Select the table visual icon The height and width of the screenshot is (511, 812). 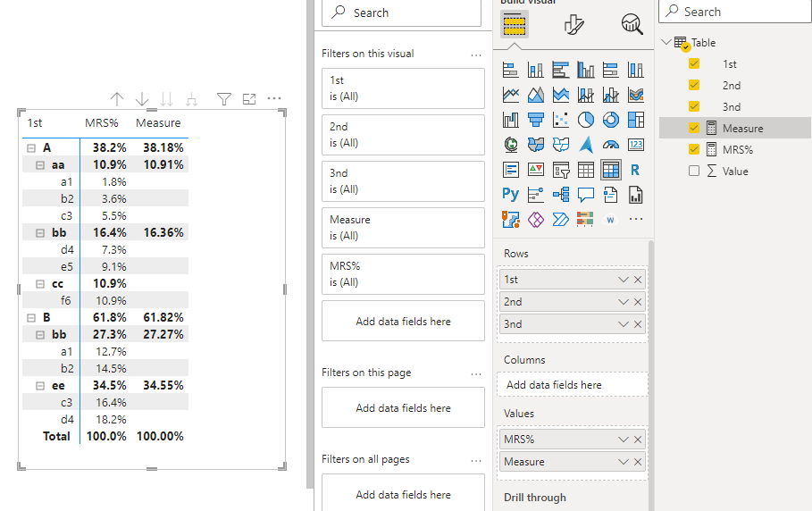tap(586, 170)
